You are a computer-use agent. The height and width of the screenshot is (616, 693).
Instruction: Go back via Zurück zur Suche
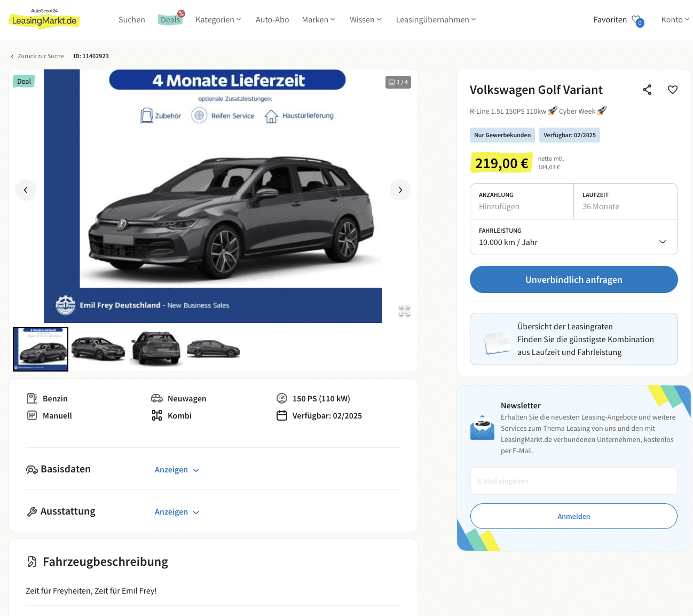(x=37, y=56)
